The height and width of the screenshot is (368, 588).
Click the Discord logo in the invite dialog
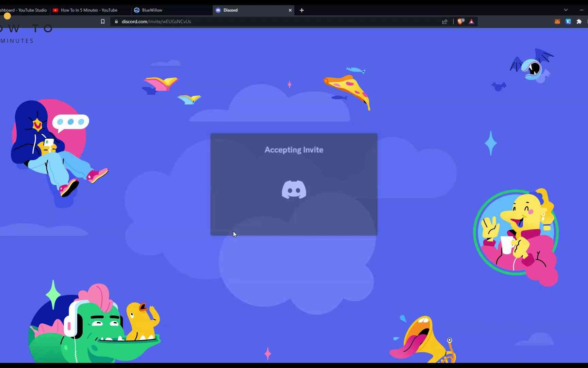[294, 189]
